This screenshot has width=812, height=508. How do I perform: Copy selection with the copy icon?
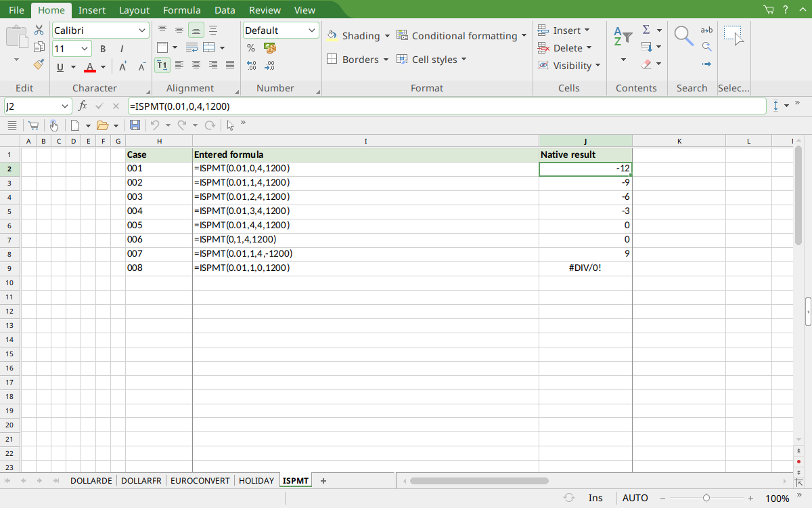39,47
